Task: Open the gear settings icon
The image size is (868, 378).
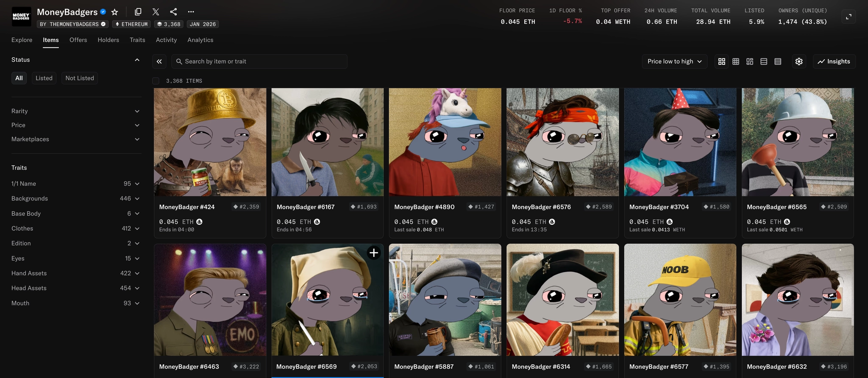Action: coord(798,61)
